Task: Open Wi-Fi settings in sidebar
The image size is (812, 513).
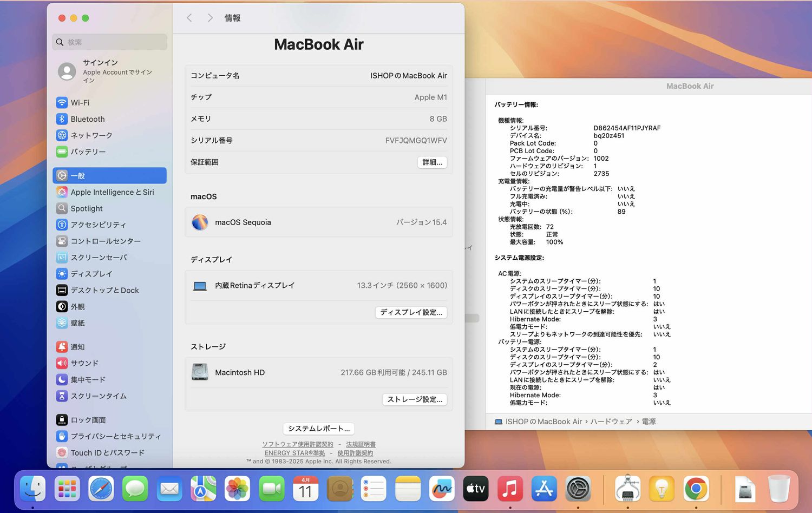Action: (80, 103)
